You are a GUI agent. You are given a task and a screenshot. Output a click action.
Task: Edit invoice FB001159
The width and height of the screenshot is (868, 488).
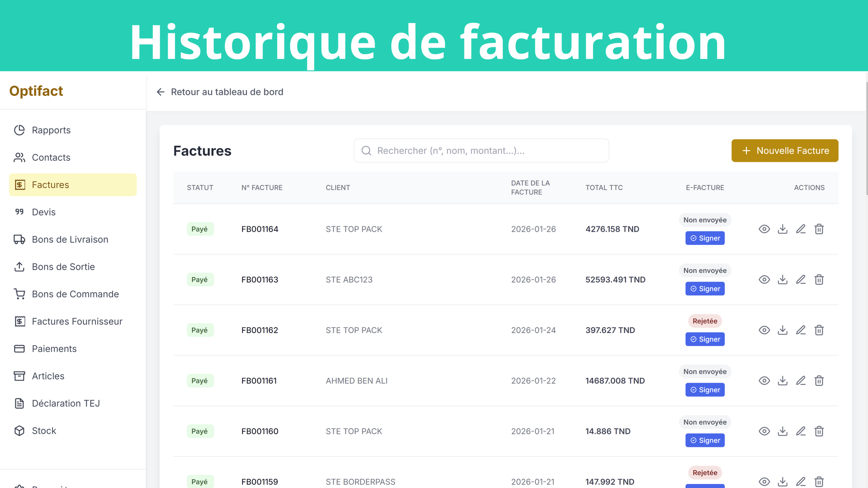801,482
